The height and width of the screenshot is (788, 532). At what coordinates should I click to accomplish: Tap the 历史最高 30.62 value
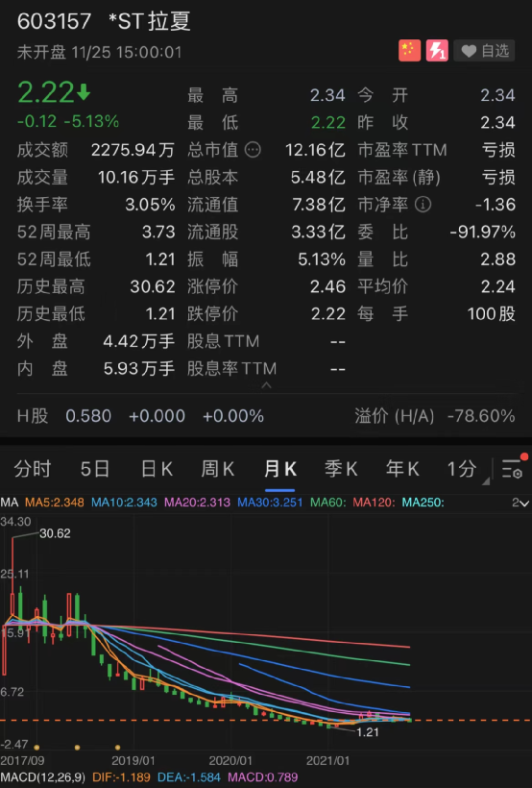click(153, 286)
